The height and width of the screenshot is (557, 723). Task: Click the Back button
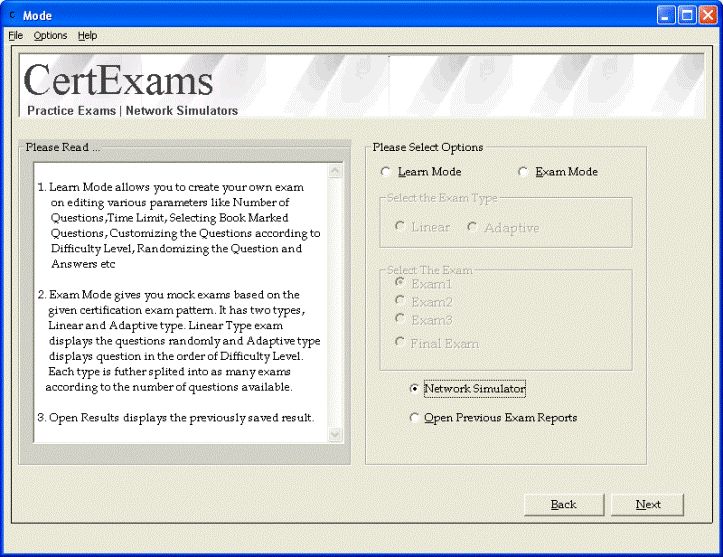(x=564, y=504)
